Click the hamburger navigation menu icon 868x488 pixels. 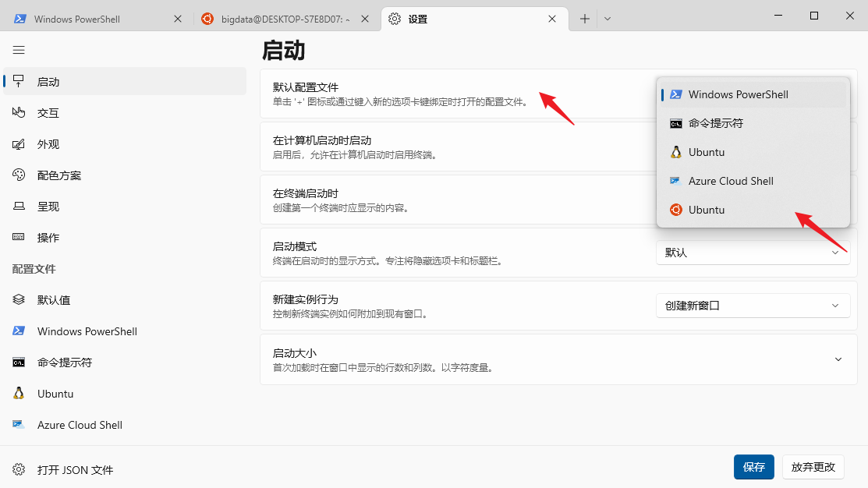[x=19, y=50]
